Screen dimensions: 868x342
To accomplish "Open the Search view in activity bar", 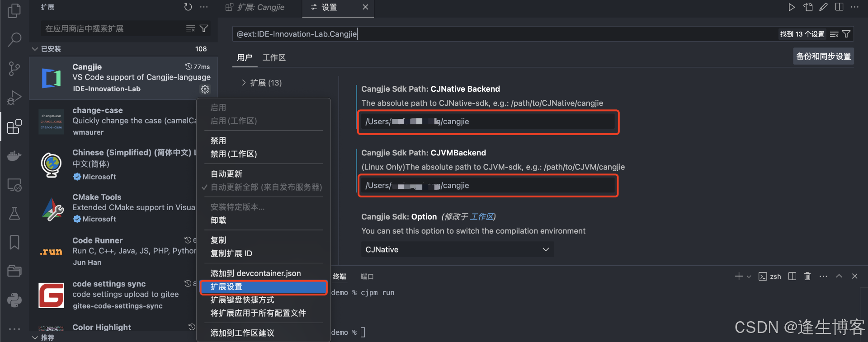I will (x=14, y=40).
